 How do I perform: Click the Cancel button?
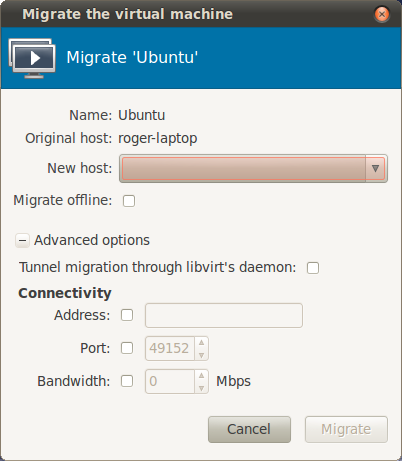point(249,429)
